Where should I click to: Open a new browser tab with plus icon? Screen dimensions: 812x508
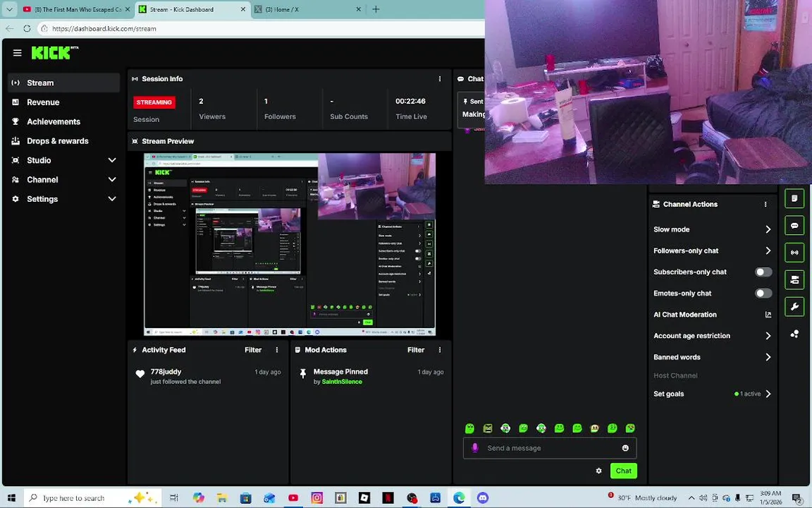376,9
